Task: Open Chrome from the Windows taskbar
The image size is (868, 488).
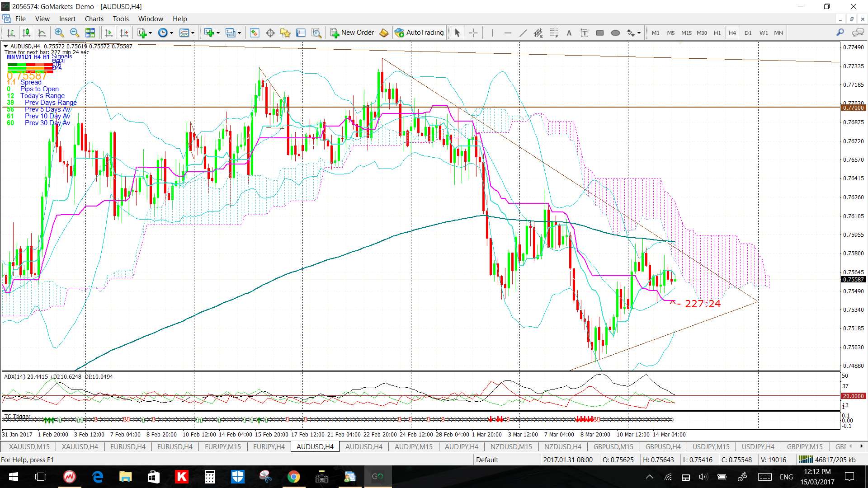Action: click(293, 477)
